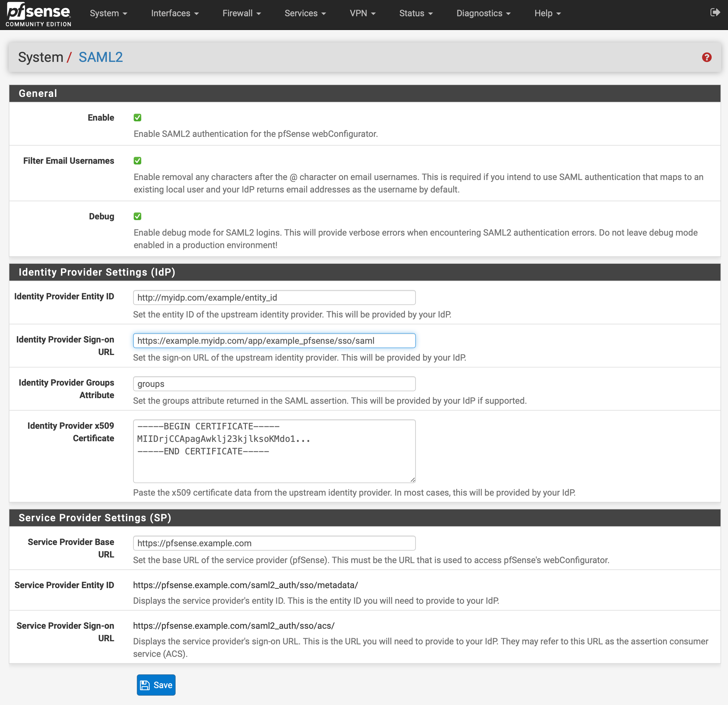This screenshot has width=728, height=705.
Task: Toggle the Filter Email Usernames checkbox
Action: (138, 161)
